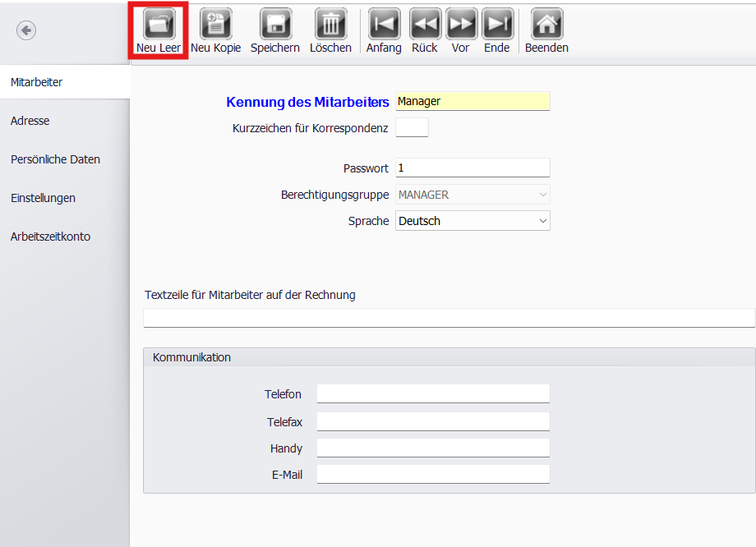
Task: Delete the employee with Löschen icon
Action: 330,25
